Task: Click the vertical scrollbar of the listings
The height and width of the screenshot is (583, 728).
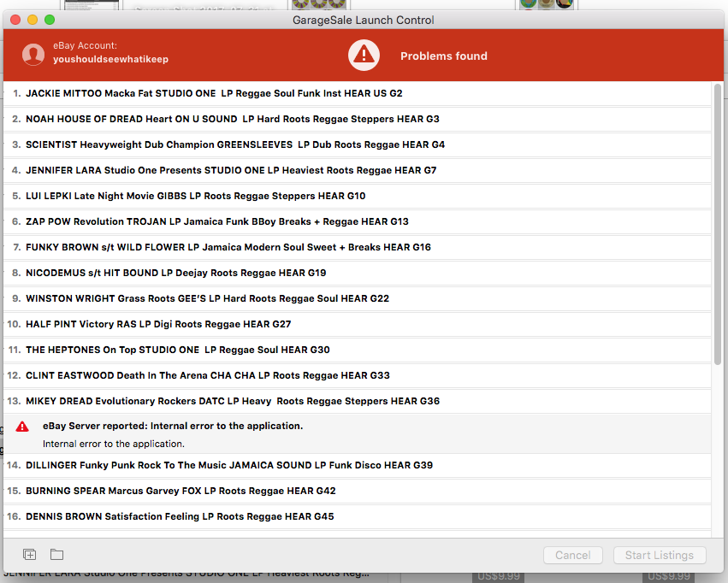Action: (x=718, y=224)
